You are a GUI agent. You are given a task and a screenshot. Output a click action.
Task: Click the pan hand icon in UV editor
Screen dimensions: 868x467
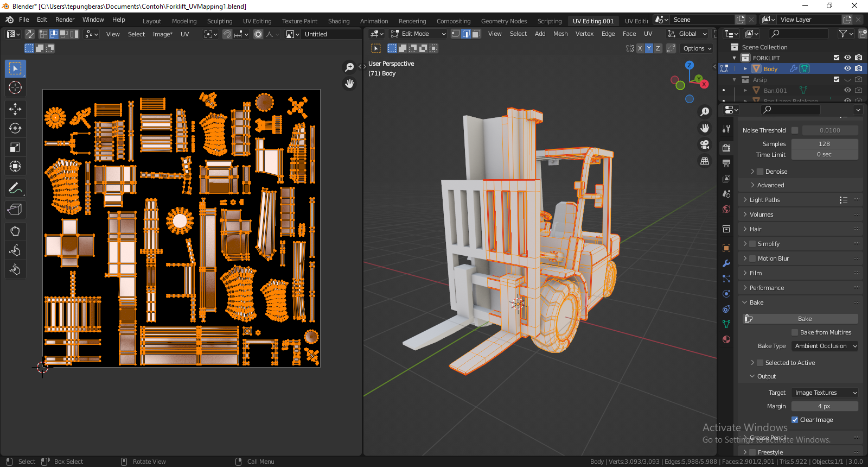[x=349, y=83]
